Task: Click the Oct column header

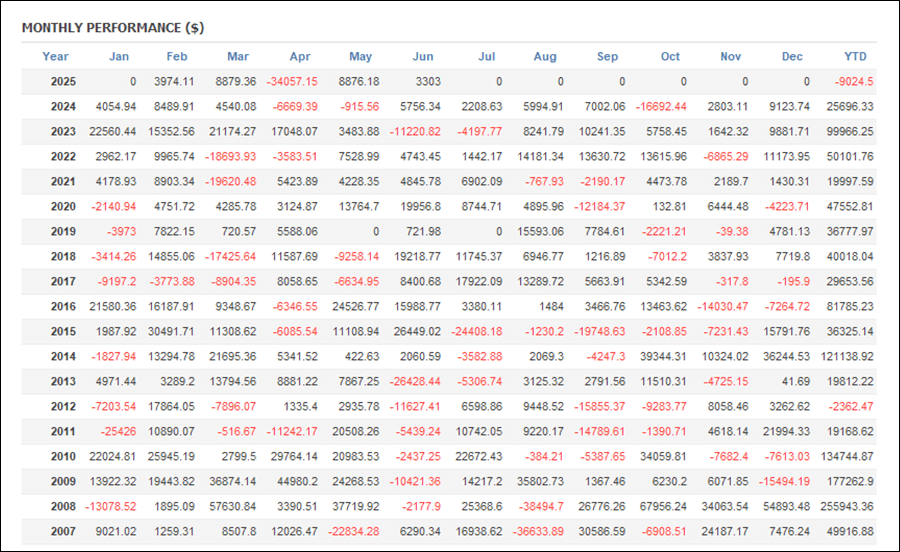Action: [670, 56]
